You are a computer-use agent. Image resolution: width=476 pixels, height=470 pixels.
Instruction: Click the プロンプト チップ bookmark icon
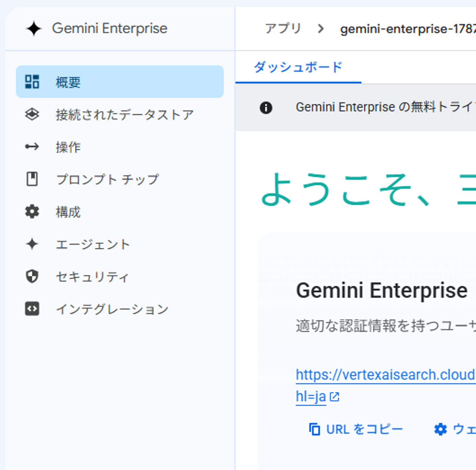32,179
